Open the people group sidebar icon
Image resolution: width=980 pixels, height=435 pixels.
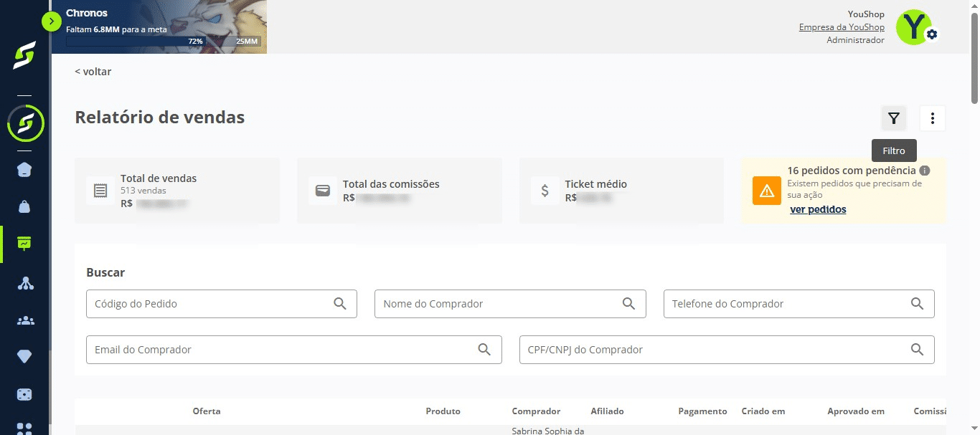[x=25, y=320]
